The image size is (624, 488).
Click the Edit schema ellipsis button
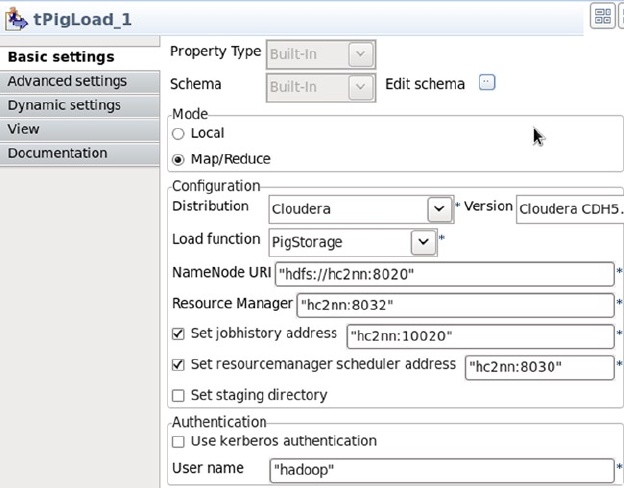tap(487, 83)
